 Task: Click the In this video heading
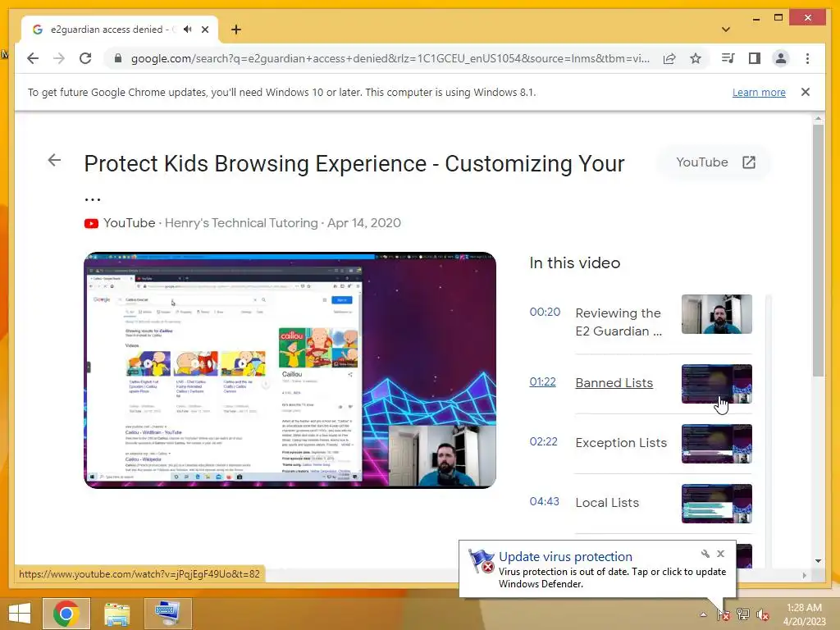pos(575,263)
